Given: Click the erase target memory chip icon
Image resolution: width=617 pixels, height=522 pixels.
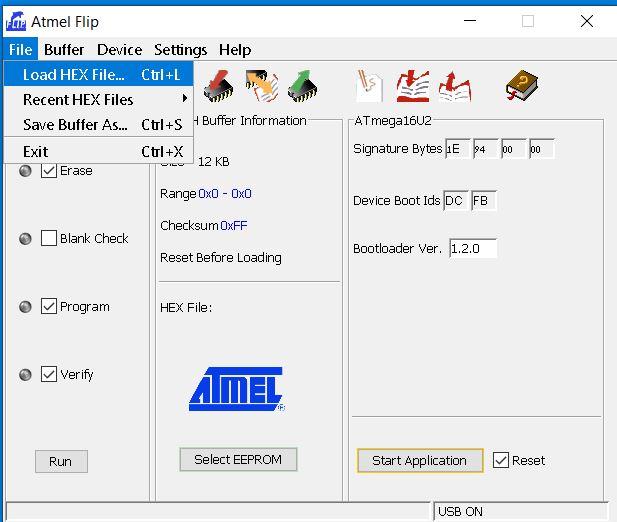Looking at the screenshot, I should coord(218,86).
